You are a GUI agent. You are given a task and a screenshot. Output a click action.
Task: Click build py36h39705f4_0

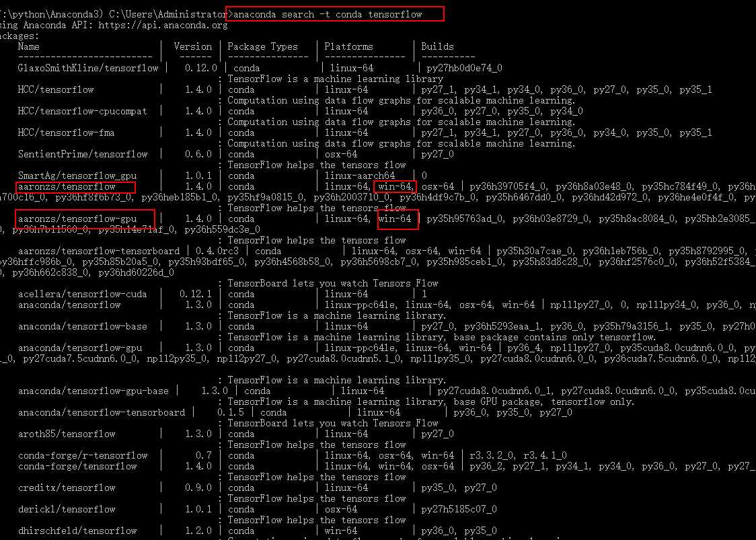507,186
